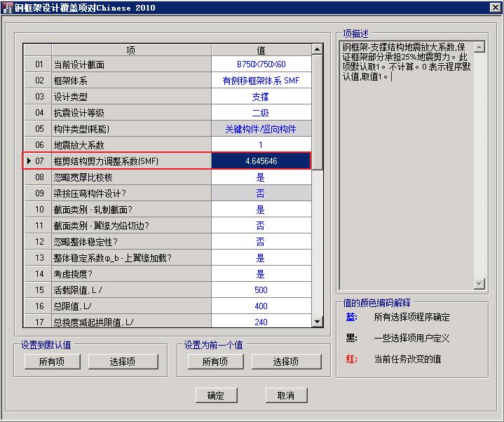Click 选择项 under 设置到默认值
Screen dimensions: 504x422
(x=123, y=362)
